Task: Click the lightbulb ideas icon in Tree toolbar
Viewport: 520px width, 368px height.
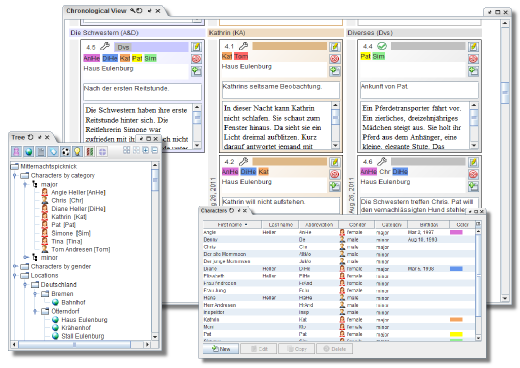Action: click(77, 152)
